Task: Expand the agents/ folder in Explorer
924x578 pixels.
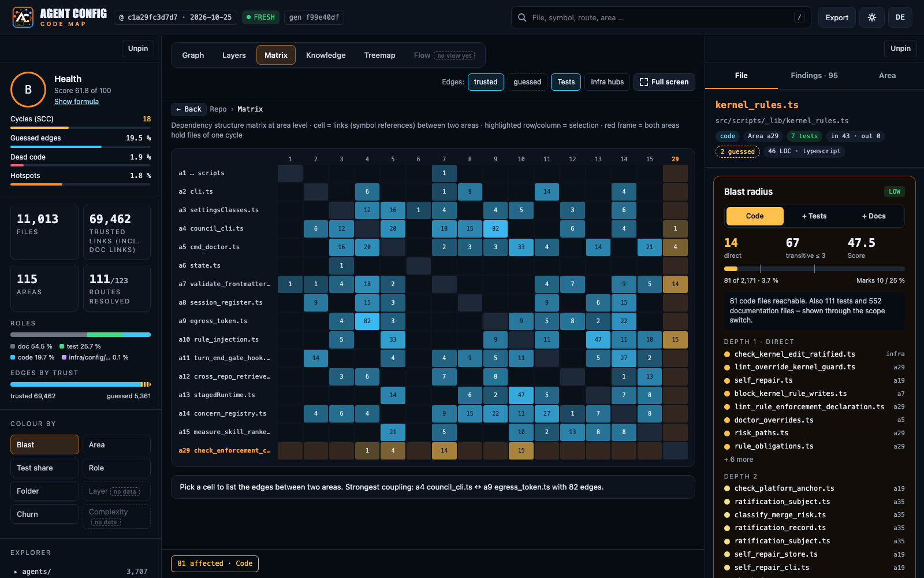Action: pyautogui.click(x=16, y=572)
